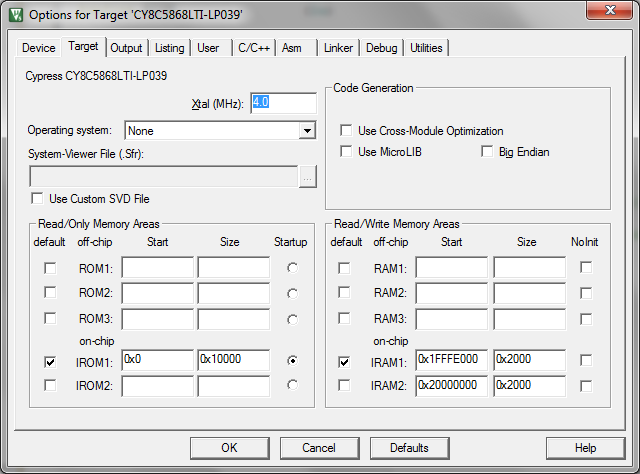The image size is (640, 474).
Task: Click the RAM2 Size field
Action: [x=530, y=293]
